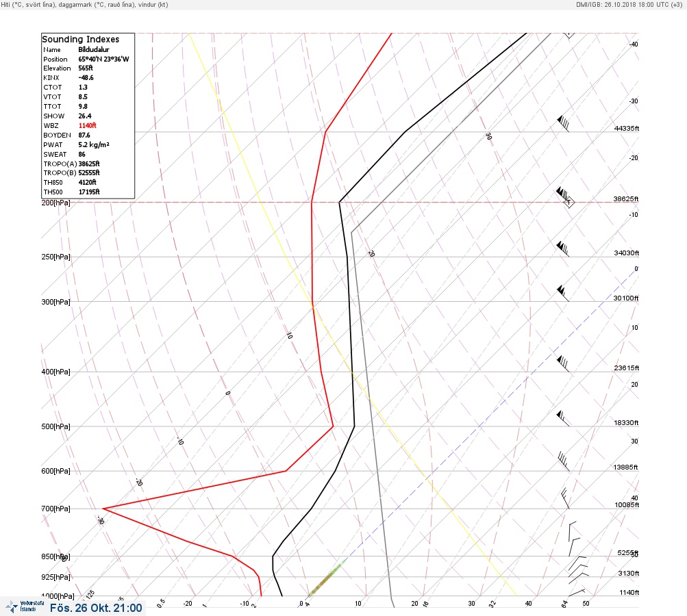Viewport: 687px width, 616px height.
Task: Click the 30100ft altitude label
Action: [626, 298]
